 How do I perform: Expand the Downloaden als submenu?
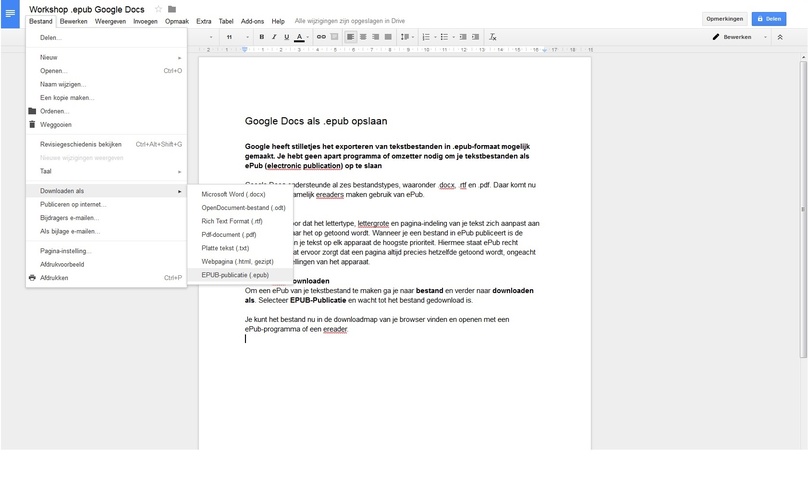click(x=106, y=191)
